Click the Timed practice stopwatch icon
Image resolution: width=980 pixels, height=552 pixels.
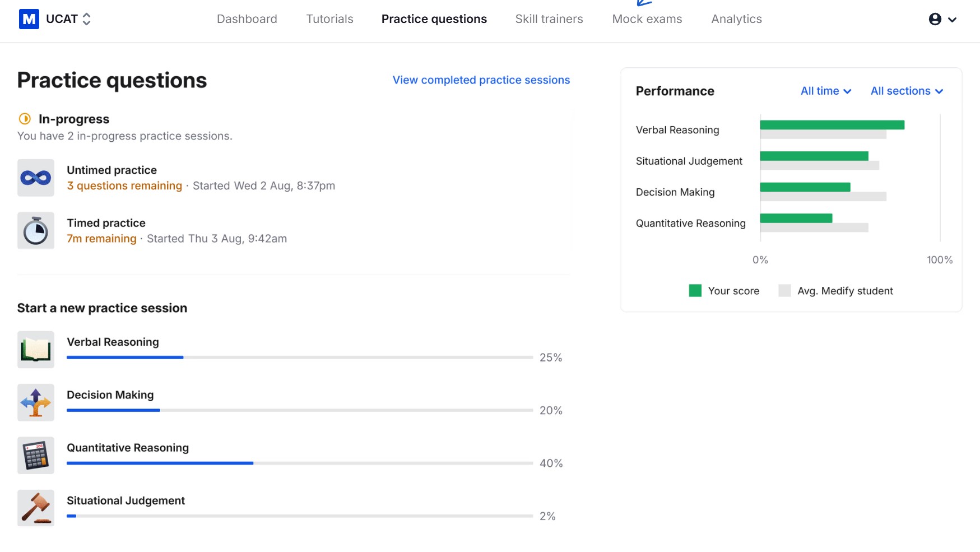pos(36,230)
